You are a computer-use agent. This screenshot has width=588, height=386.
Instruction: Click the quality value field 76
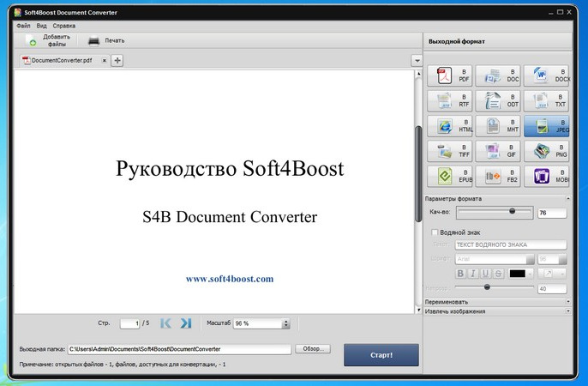(x=552, y=213)
